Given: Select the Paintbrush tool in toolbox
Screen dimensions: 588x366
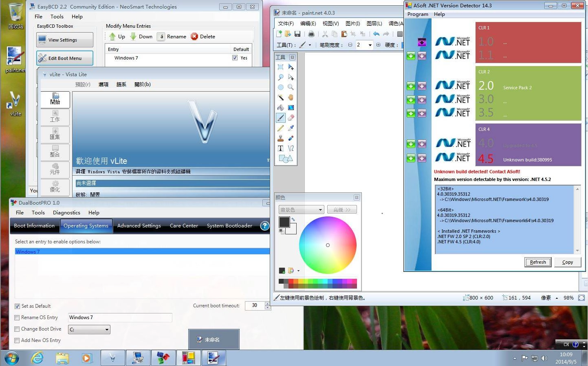Looking at the screenshot, I should click(x=280, y=118).
